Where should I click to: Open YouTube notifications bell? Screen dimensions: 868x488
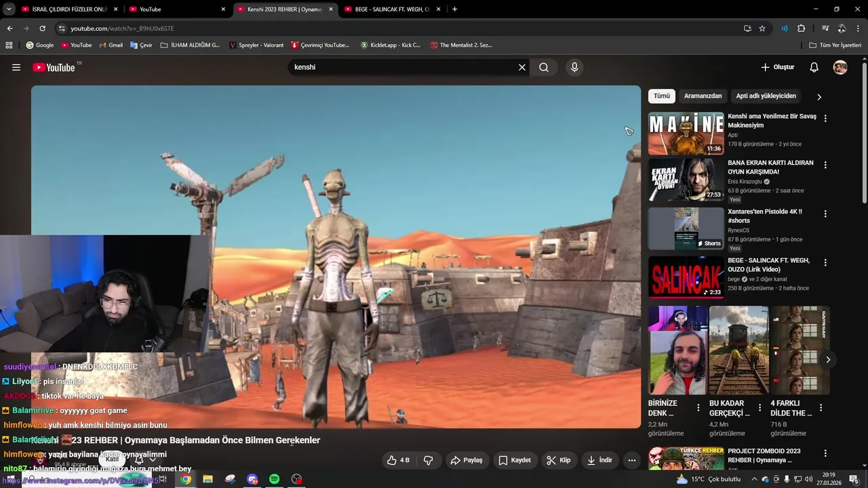pyautogui.click(x=814, y=67)
